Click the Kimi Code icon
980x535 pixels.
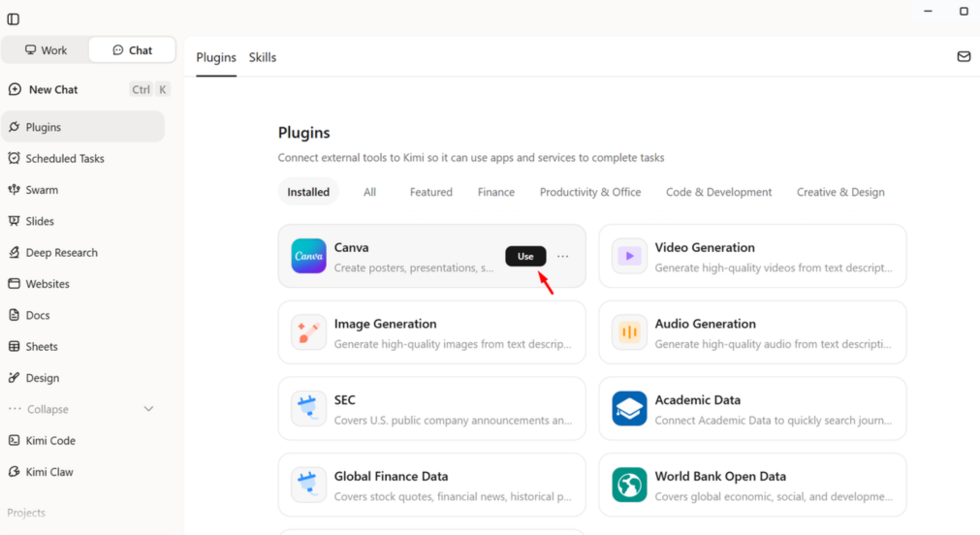pos(14,440)
